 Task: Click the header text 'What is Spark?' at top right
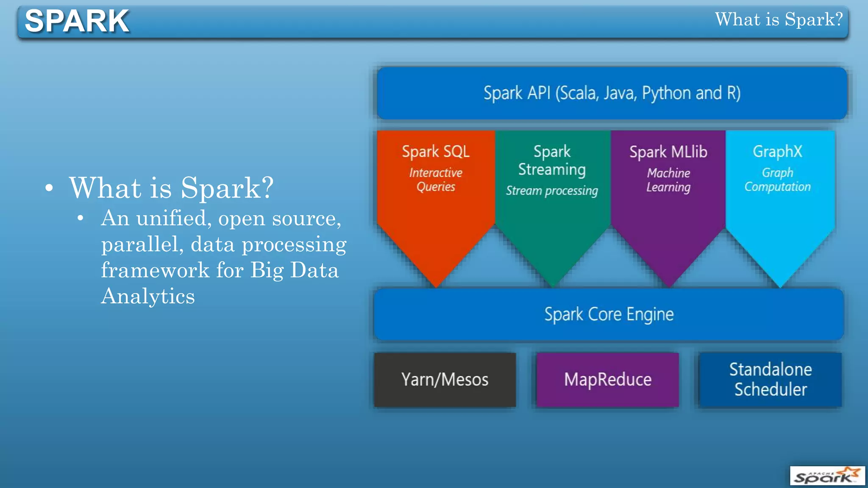(779, 19)
